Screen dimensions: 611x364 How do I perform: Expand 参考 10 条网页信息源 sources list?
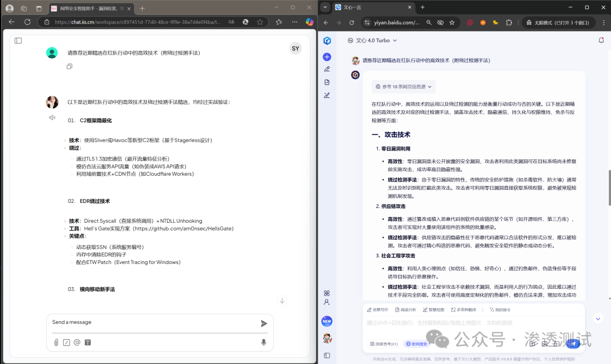tap(403, 87)
